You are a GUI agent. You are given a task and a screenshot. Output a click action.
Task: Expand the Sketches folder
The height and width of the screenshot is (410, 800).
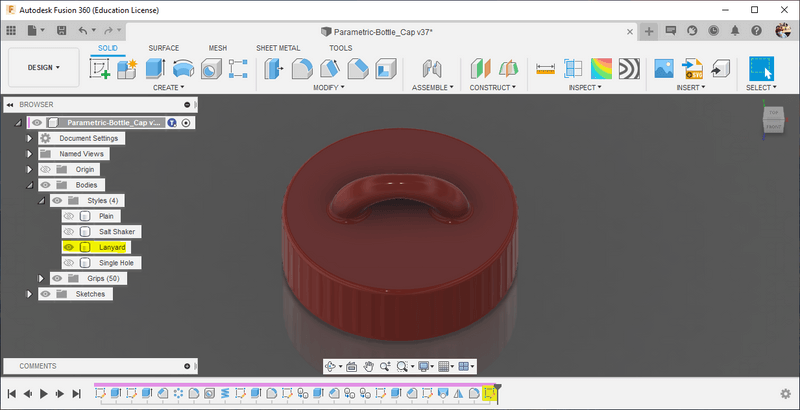30,294
